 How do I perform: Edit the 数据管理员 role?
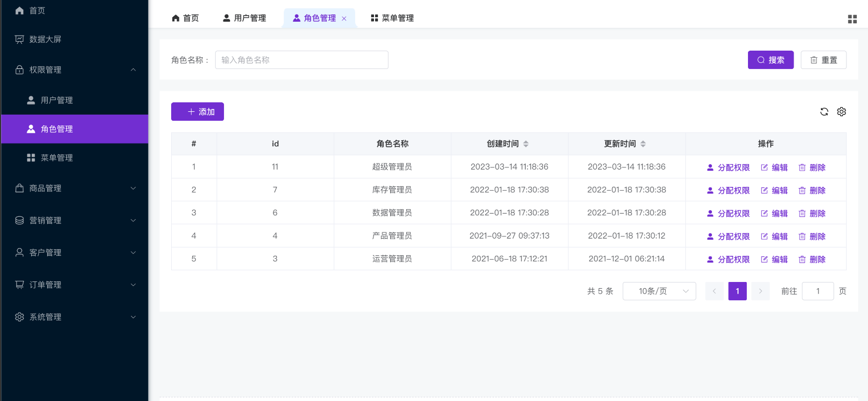[774, 214]
